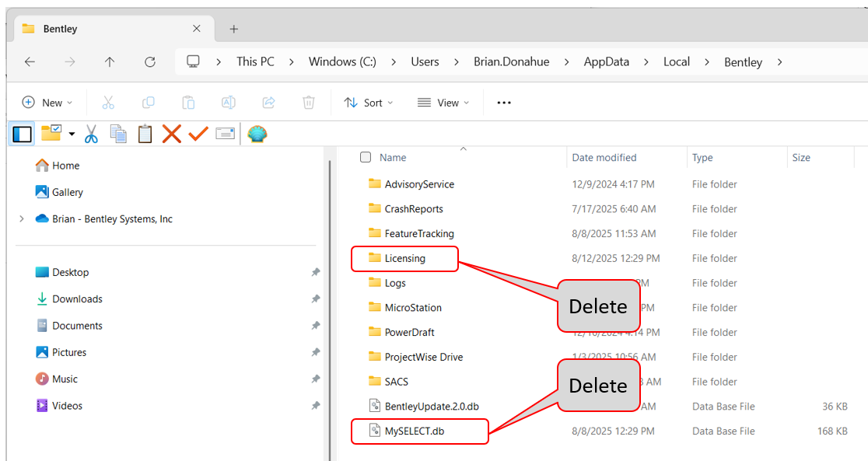Open Classic Shell settings shell icon
This screenshot has height=461, width=868.
[257, 134]
